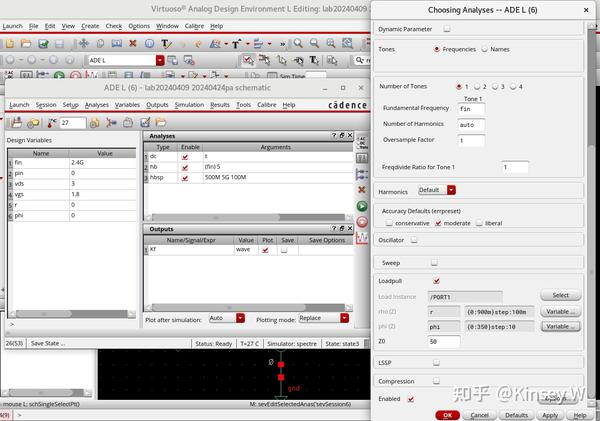
Task: Click the Zoom Out magnifier icon
Action: coord(314,43)
